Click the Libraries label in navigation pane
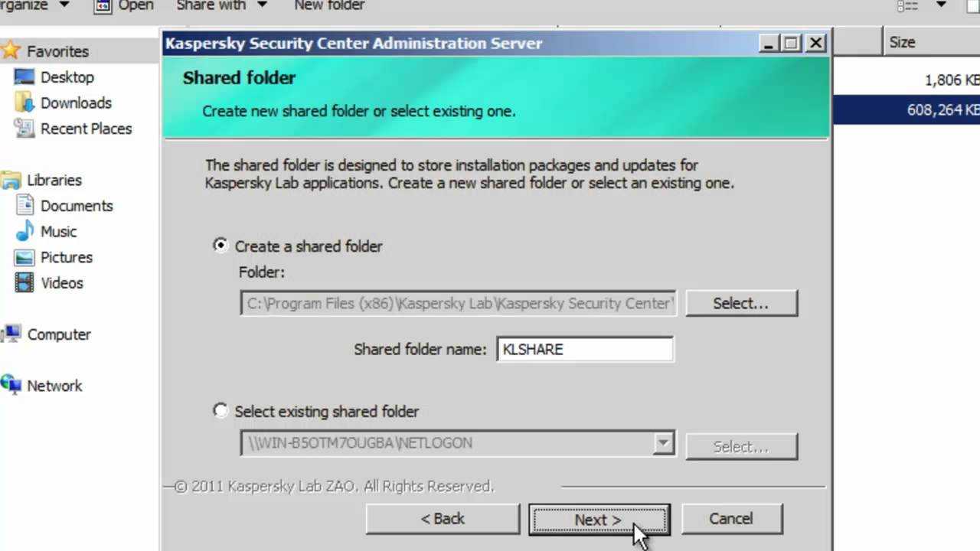This screenshot has height=551, width=980. point(54,180)
